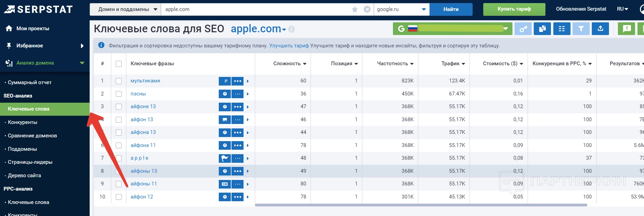Click the star favorite icon in search field

(x=355, y=9)
